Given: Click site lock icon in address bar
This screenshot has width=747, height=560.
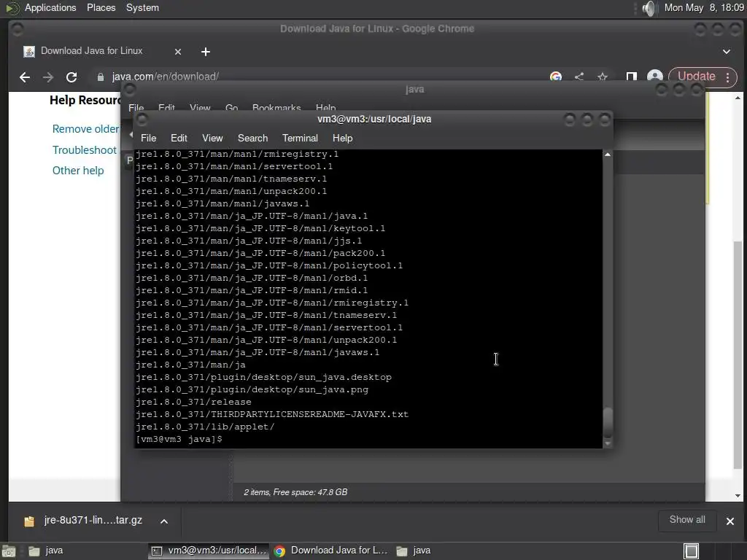Looking at the screenshot, I should [101, 77].
